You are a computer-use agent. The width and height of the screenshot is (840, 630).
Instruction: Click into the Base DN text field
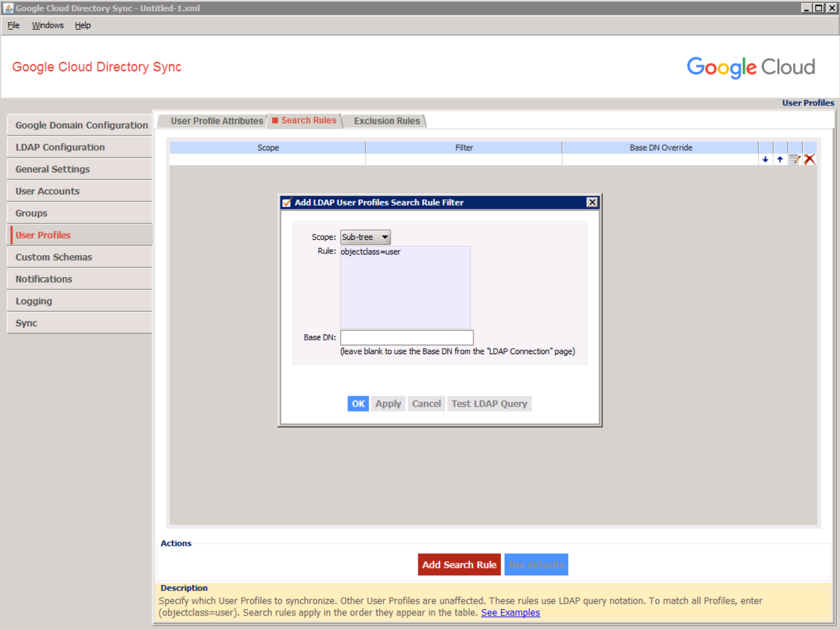pyautogui.click(x=407, y=337)
